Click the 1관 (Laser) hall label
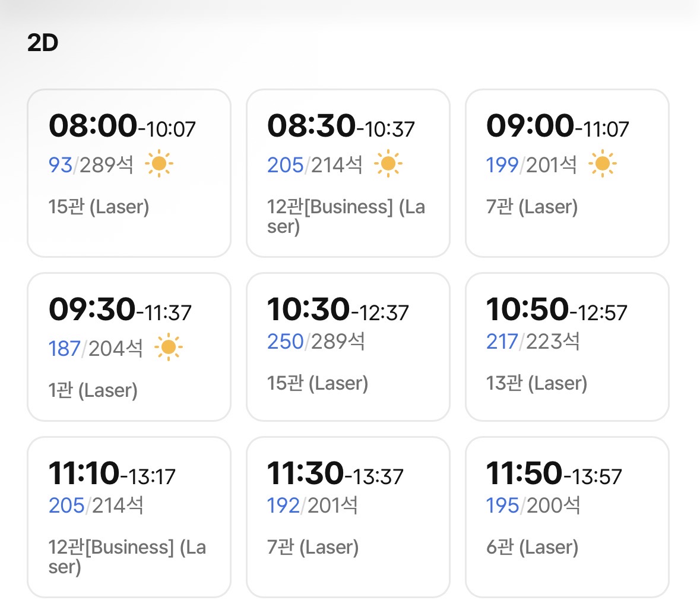The width and height of the screenshot is (700, 600). coord(93,390)
